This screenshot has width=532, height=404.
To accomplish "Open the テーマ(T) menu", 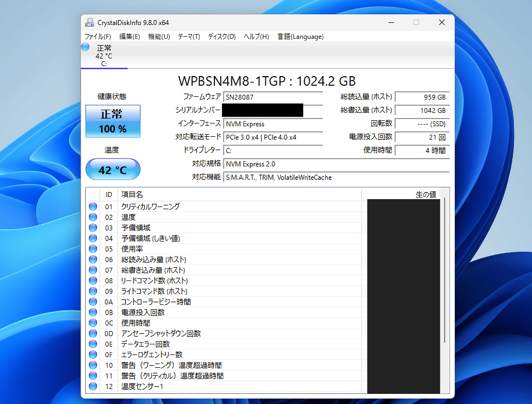I will [x=189, y=36].
